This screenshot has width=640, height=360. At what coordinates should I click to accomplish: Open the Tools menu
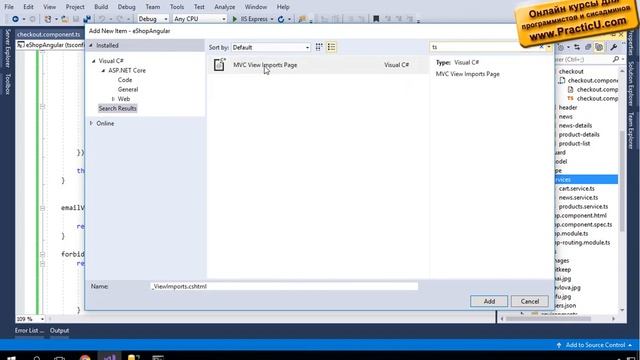tap(177, 7)
